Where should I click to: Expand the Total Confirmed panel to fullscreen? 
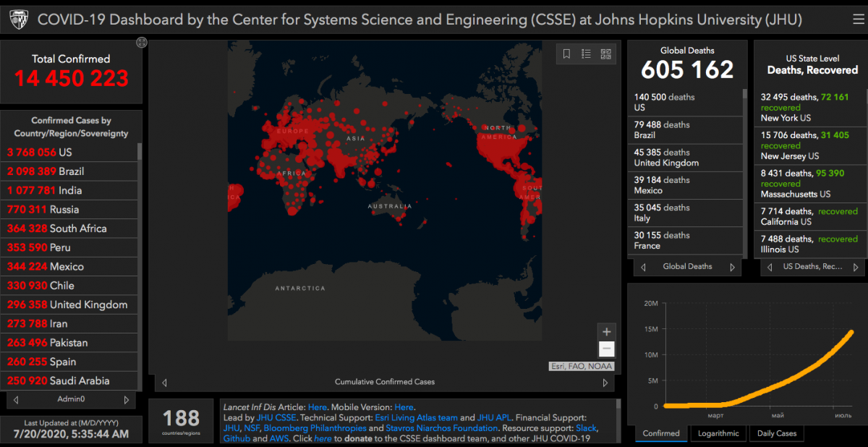[x=142, y=43]
